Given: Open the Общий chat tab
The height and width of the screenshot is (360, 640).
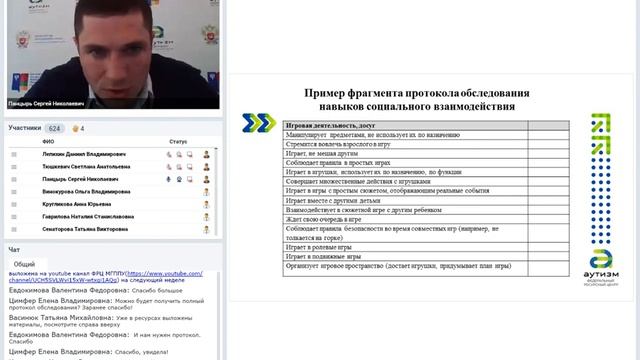Looking at the screenshot, I should click(x=24, y=264).
